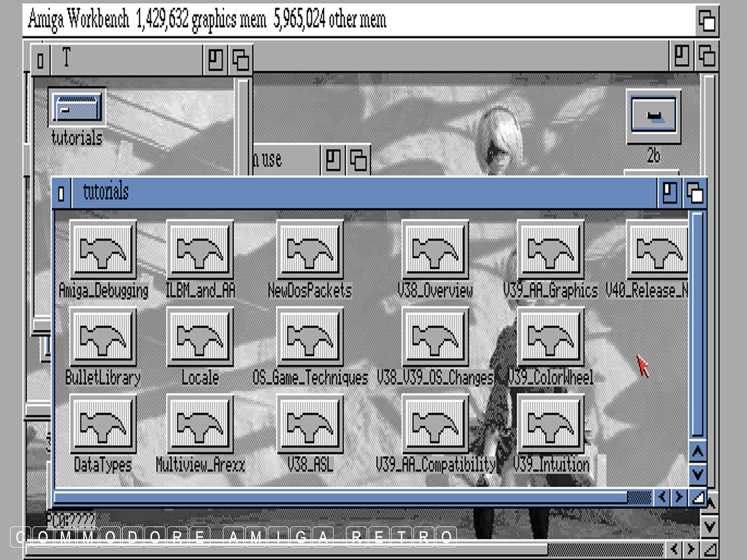747x560 pixels.
Task: Open the BulletLibrary icon
Action: 103,337
